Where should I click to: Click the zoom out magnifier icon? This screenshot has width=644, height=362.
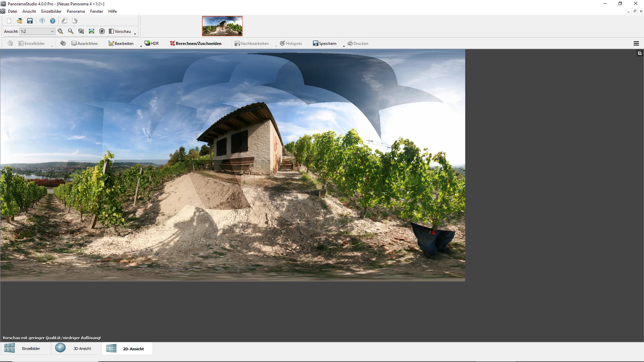71,31
